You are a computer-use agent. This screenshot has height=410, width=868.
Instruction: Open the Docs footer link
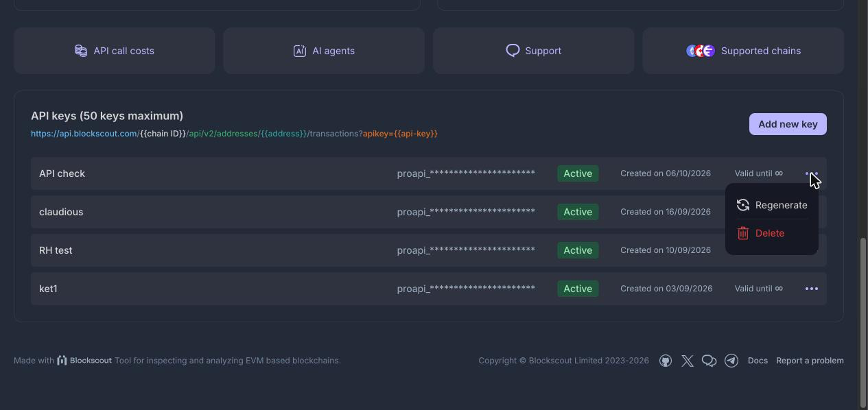(758, 361)
